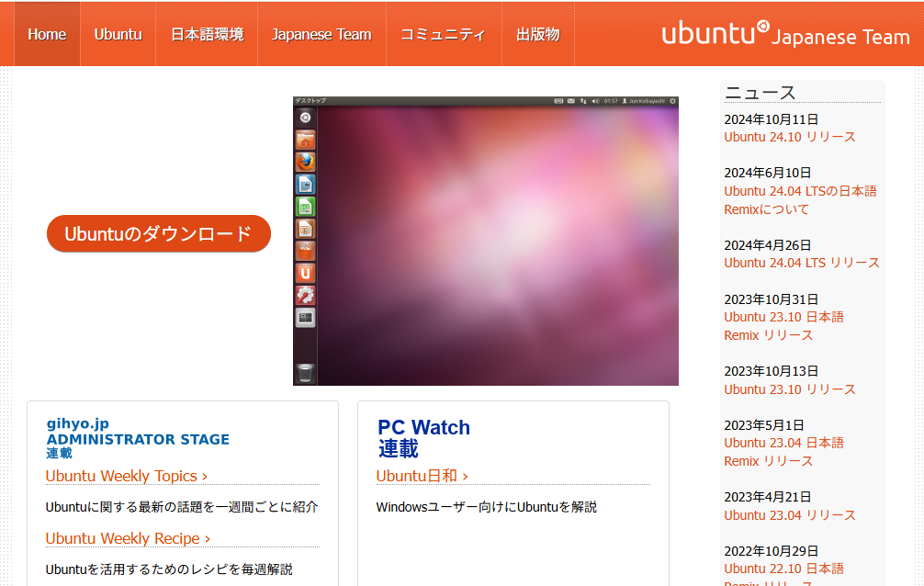Open the Ubuntu Weekly Recipe link
This screenshot has height=586, width=924.
[x=128, y=538]
